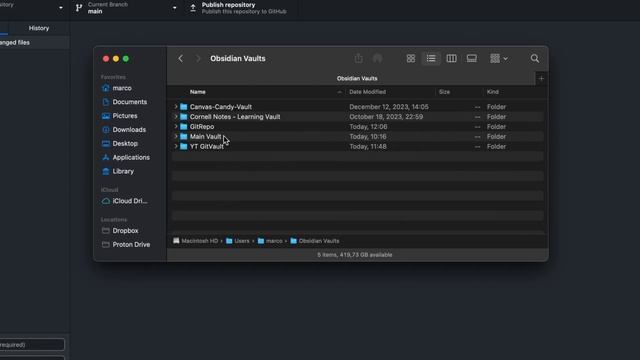This screenshot has height=360, width=640.
Task: Sort by Size column header
Action: click(x=444, y=92)
